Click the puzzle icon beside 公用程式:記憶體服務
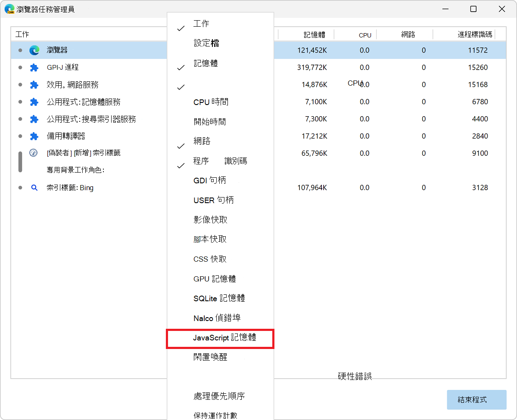The height and width of the screenshot is (420, 517). [x=34, y=102]
